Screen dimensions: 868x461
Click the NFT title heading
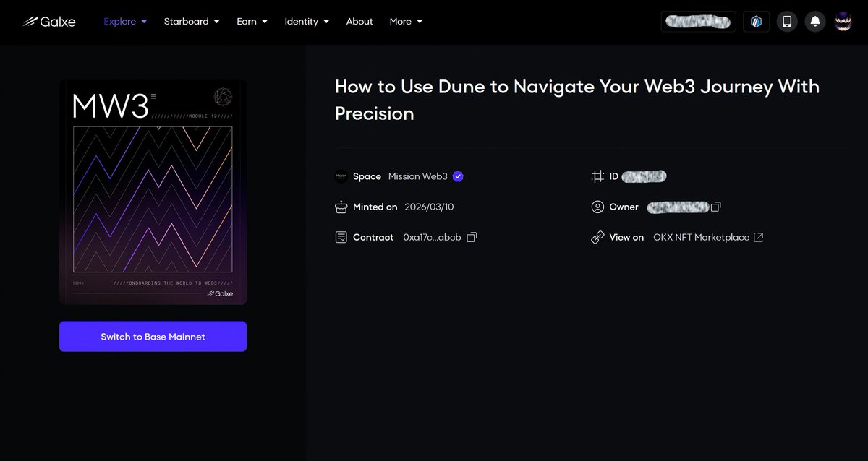(577, 100)
